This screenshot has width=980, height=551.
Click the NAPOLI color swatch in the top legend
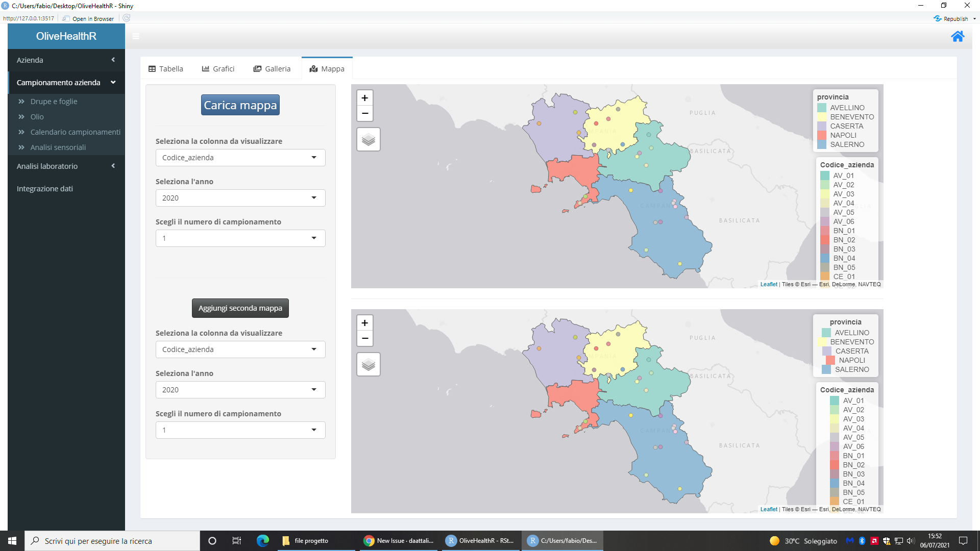[822, 135]
